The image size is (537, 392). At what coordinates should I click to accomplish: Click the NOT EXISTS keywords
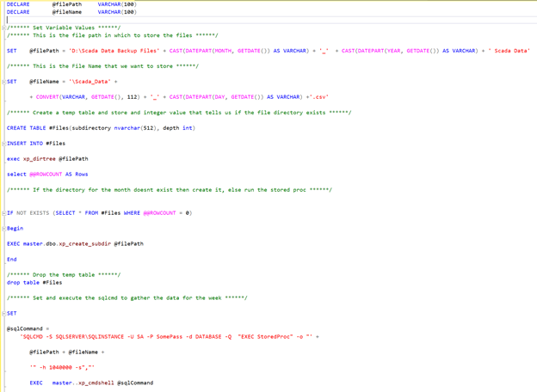point(33,212)
